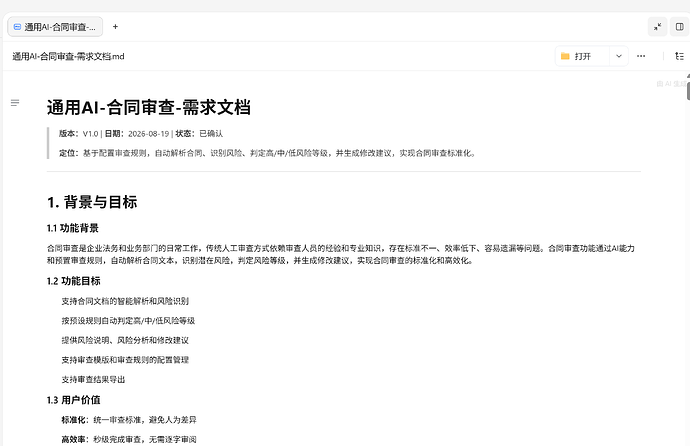Viewport: 690px width, 446px height.
Task: Click the line 提供风险说明、风险分析和修改建议
Action: point(125,340)
